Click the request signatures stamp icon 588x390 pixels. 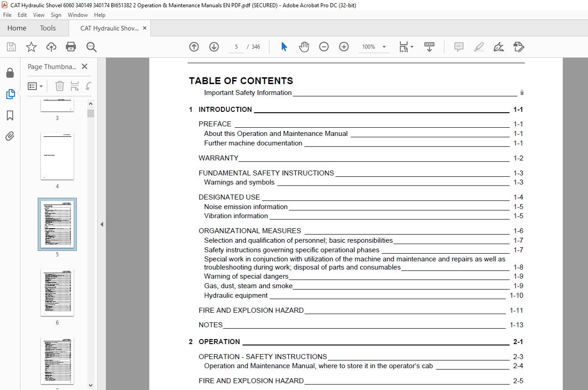tap(519, 47)
